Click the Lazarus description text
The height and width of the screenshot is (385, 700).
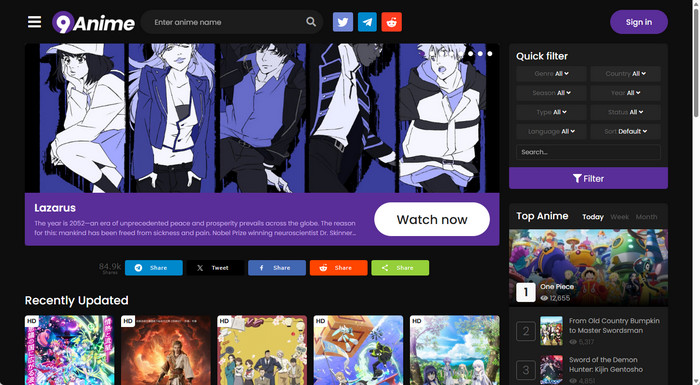point(195,228)
